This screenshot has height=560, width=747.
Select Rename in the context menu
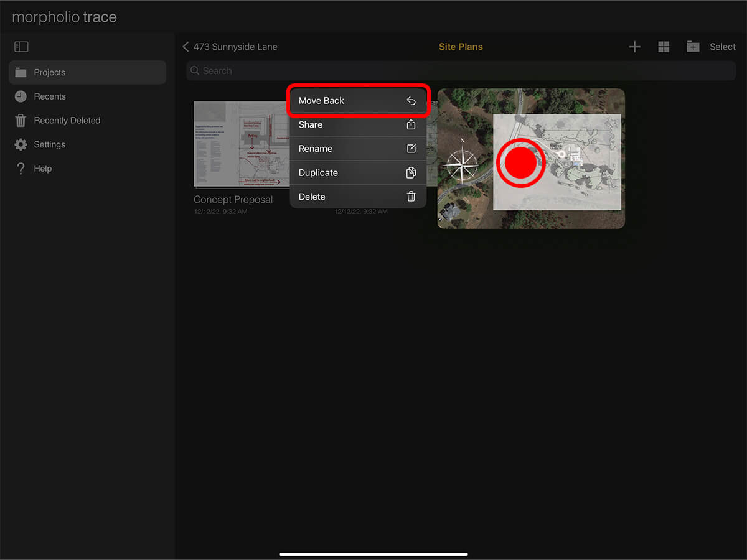pos(358,149)
